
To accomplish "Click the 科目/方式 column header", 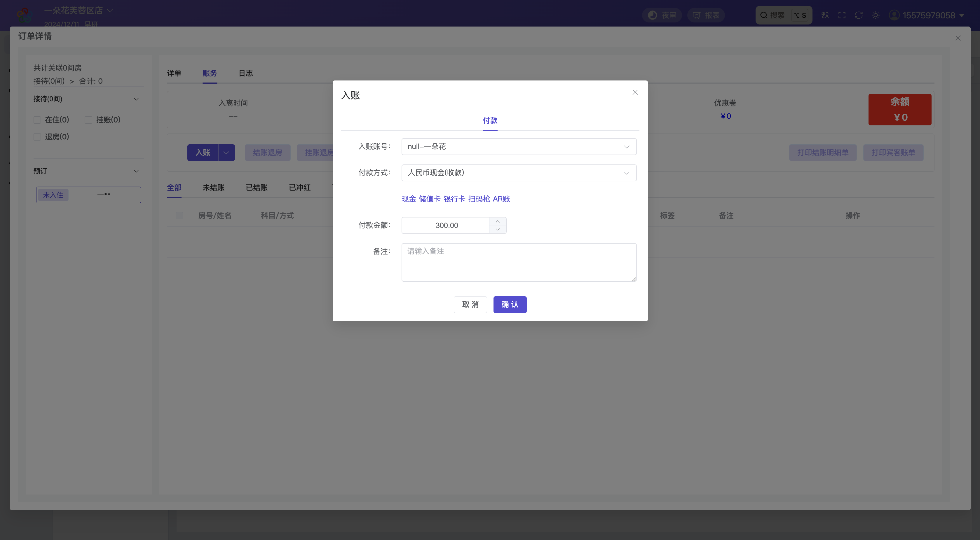I will [277, 216].
